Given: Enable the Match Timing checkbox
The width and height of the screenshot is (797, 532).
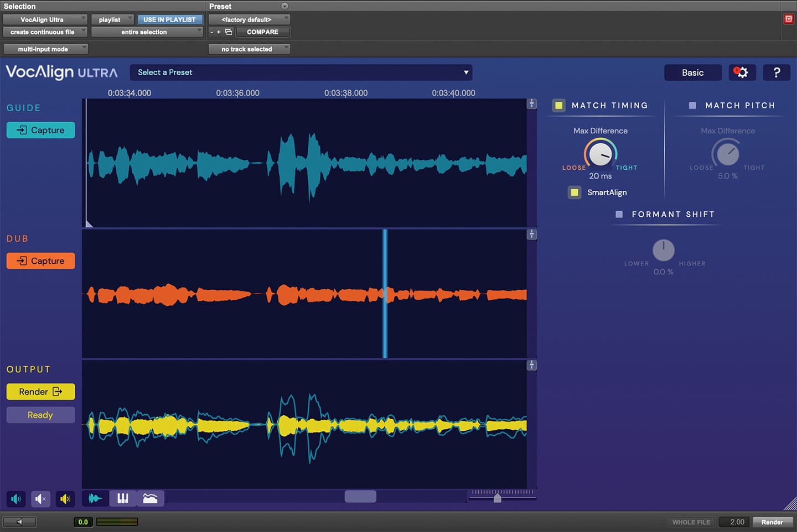Looking at the screenshot, I should coord(559,105).
